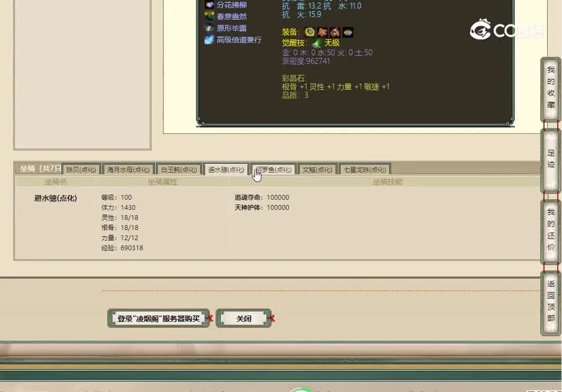Click the 高级倍道兼行 skill icon
The image size is (562, 392).
coord(209,39)
